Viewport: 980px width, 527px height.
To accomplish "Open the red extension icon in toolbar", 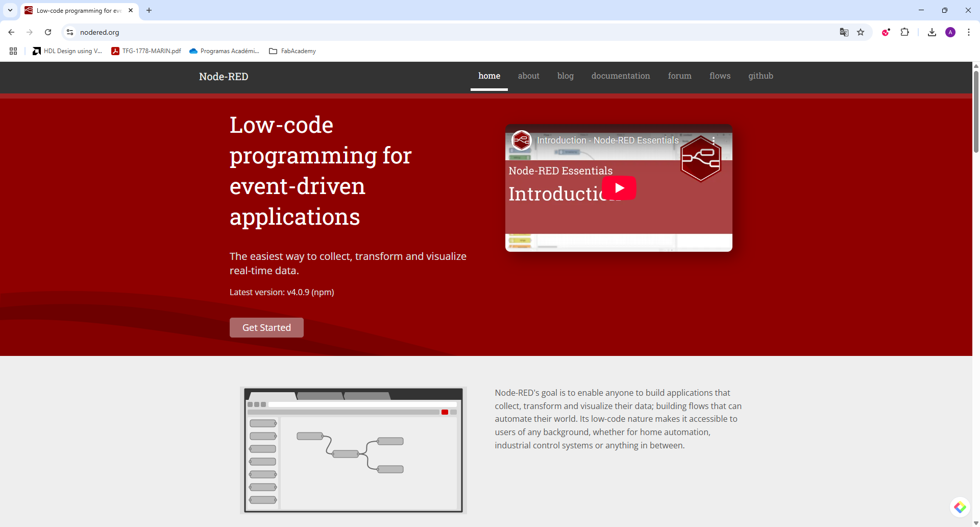I will click(x=886, y=32).
